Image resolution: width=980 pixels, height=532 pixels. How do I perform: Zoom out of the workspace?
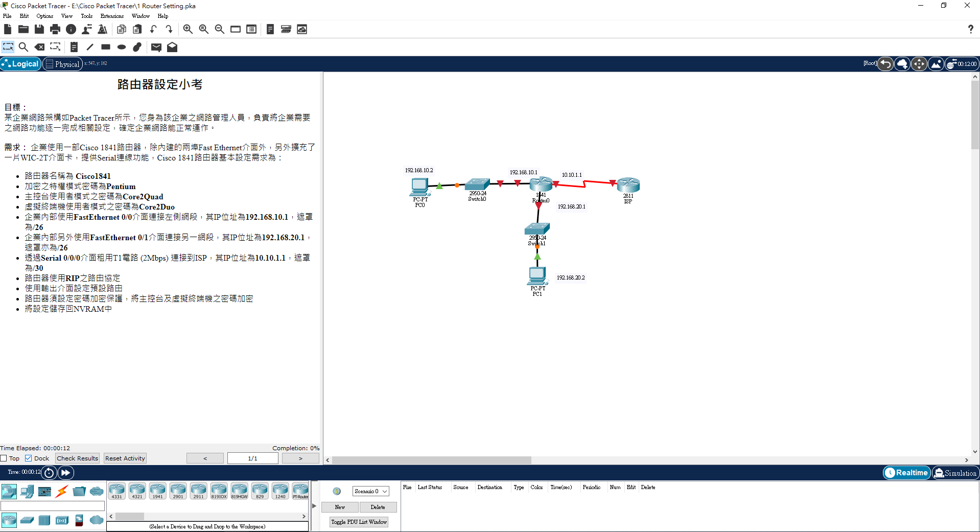(x=220, y=29)
